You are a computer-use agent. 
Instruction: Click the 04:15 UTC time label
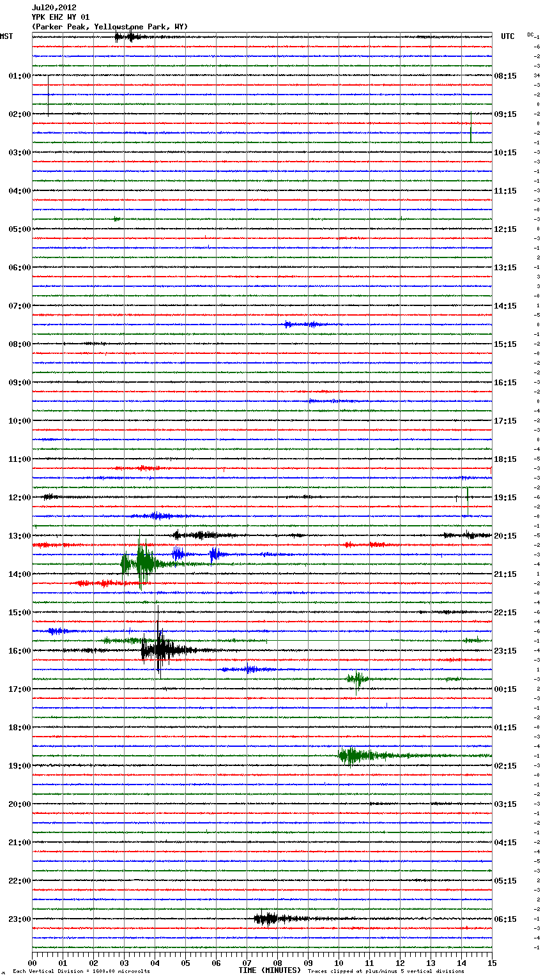(505, 843)
